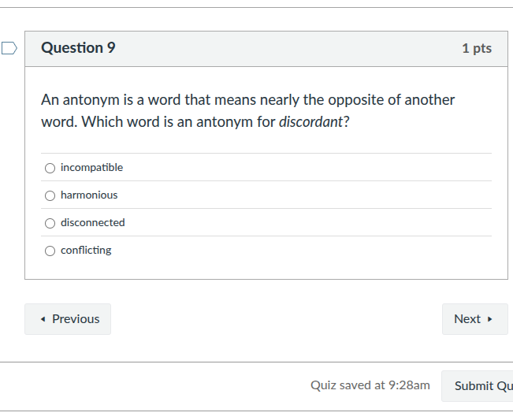Click the Quiz saved at 9:28am status
This screenshot has width=513, height=420.
click(x=370, y=385)
